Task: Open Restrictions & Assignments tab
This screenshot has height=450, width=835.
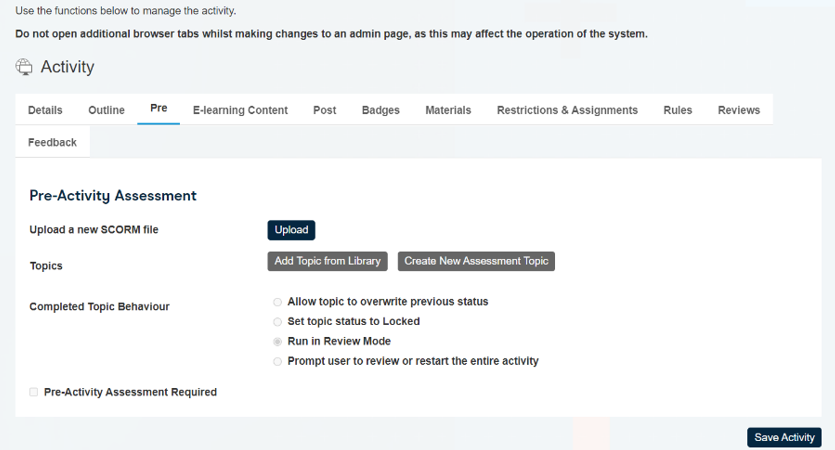Action: click(x=567, y=110)
